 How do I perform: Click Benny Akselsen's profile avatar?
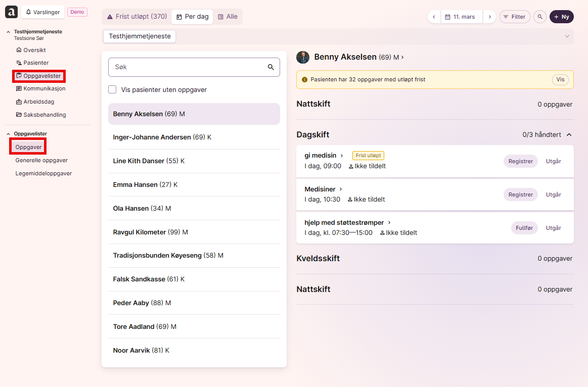pos(303,57)
